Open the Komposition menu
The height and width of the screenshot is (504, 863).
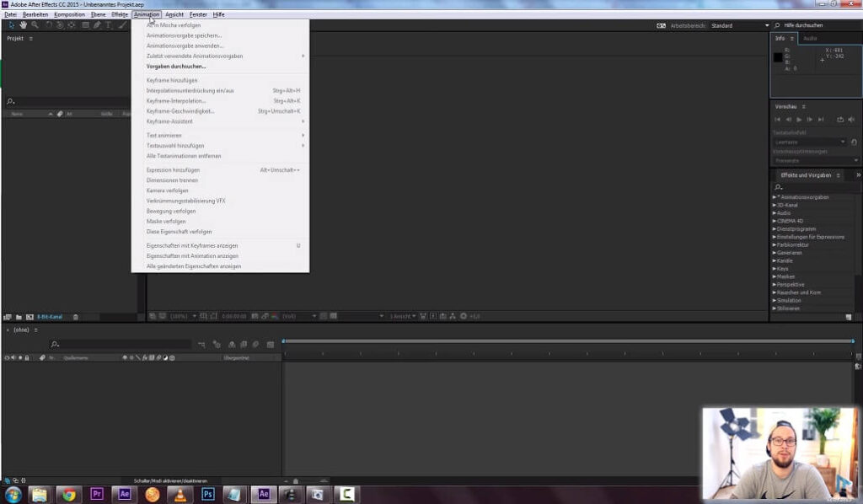point(69,14)
